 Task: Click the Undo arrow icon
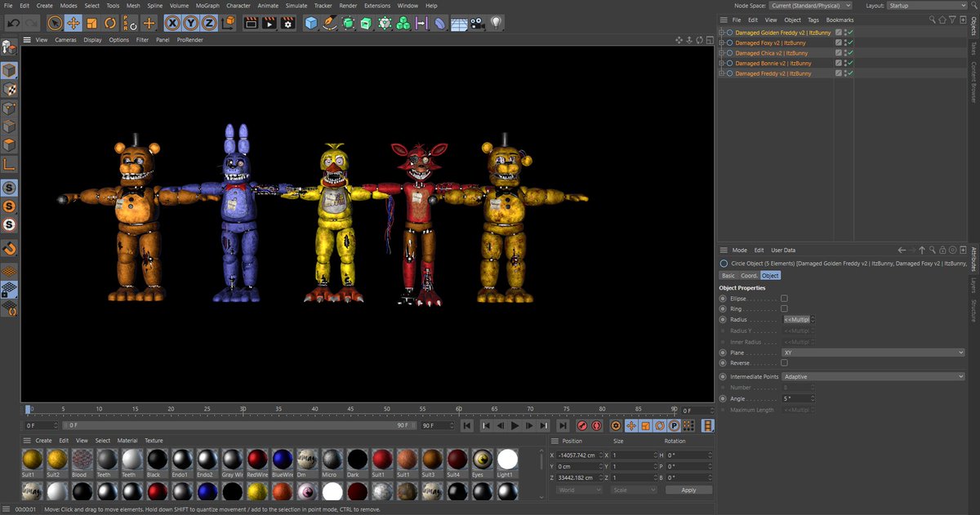pos(13,23)
